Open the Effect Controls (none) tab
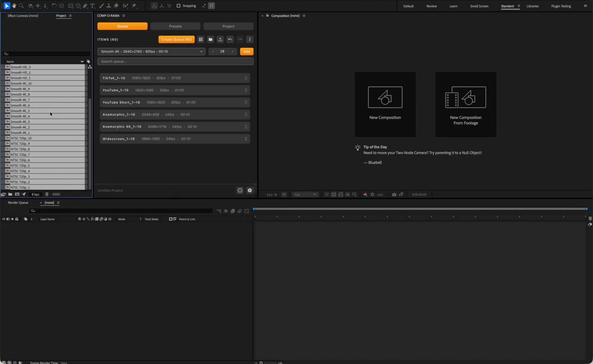 click(23, 16)
